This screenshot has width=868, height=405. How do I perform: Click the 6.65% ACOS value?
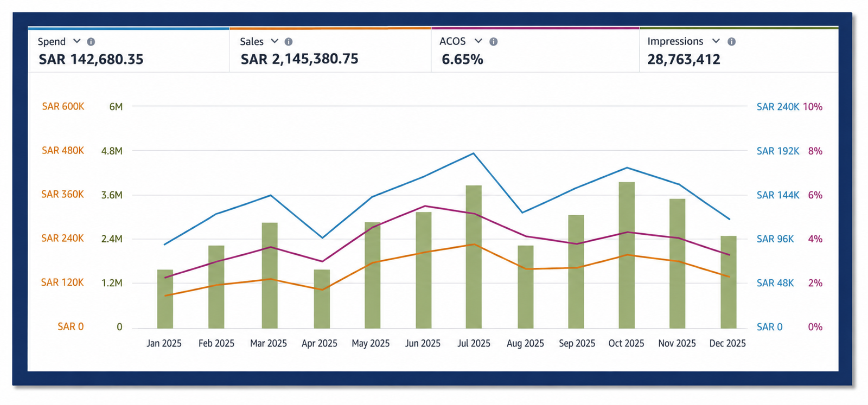coord(462,60)
